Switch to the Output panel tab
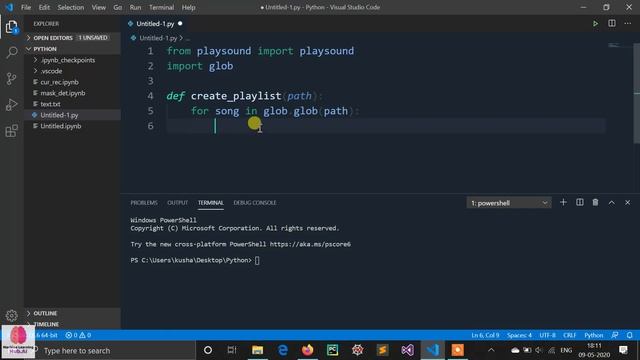Image resolution: width=640 pixels, height=360 pixels. pyautogui.click(x=178, y=203)
